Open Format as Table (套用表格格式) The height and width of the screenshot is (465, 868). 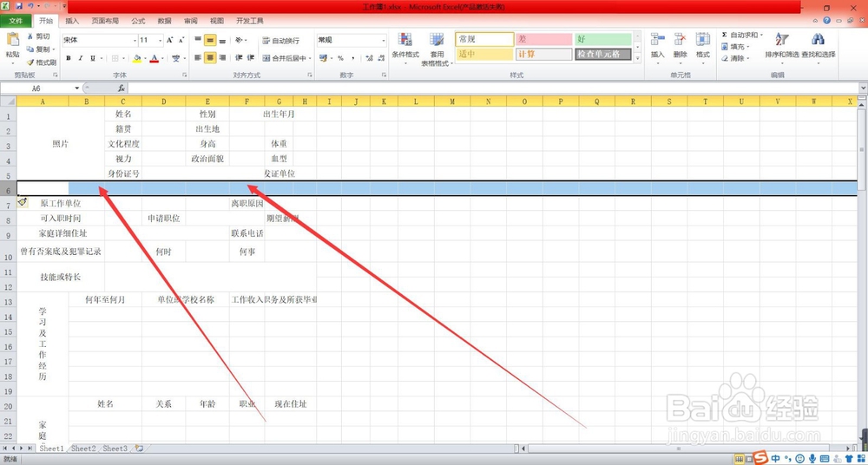click(437, 49)
